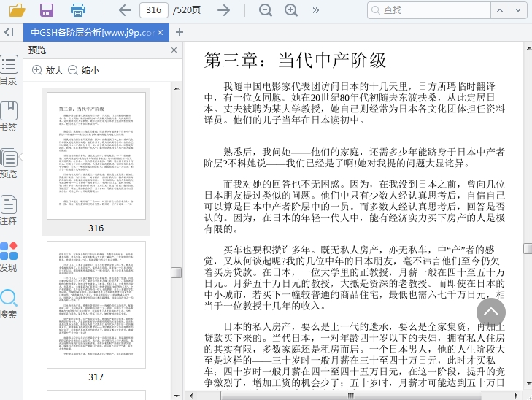Zoom in with the toolbar plus magnifier
Viewport: 532px width, 400px height.
point(291,10)
